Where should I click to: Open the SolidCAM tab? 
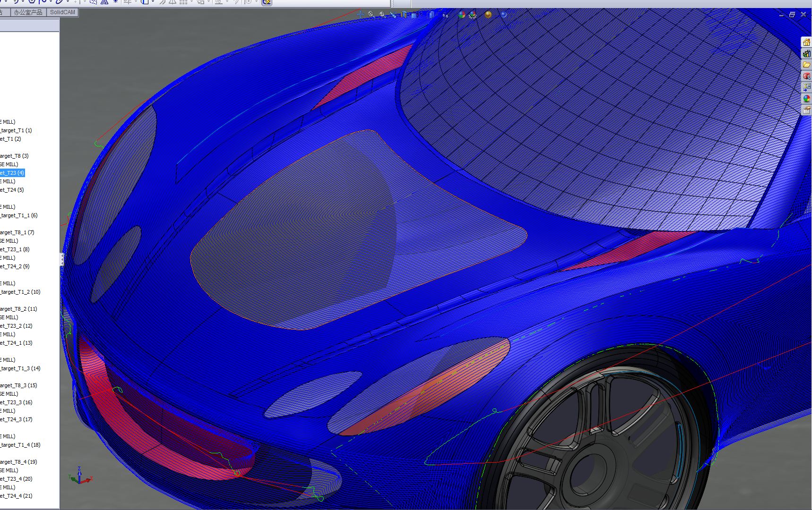[x=62, y=12]
